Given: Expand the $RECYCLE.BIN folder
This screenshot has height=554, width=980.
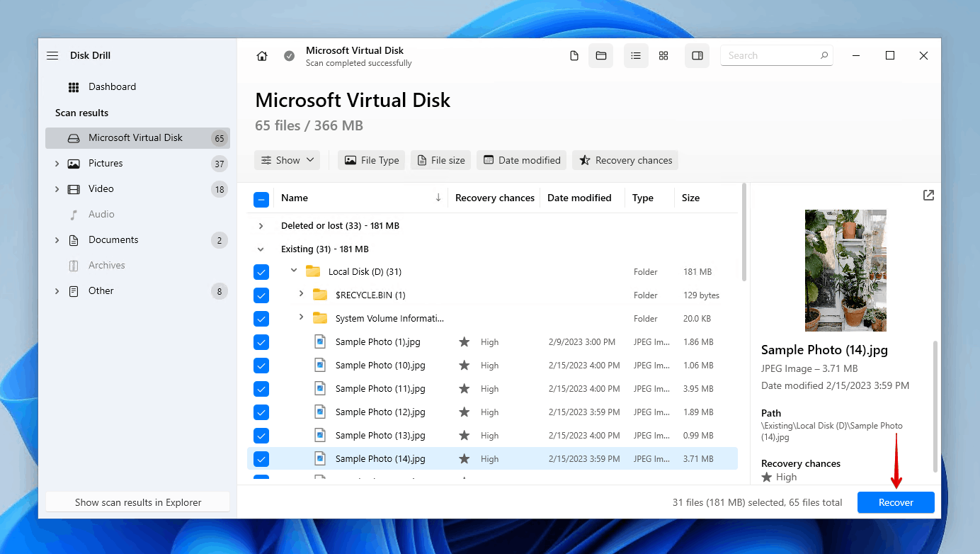Looking at the screenshot, I should pyautogui.click(x=301, y=294).
